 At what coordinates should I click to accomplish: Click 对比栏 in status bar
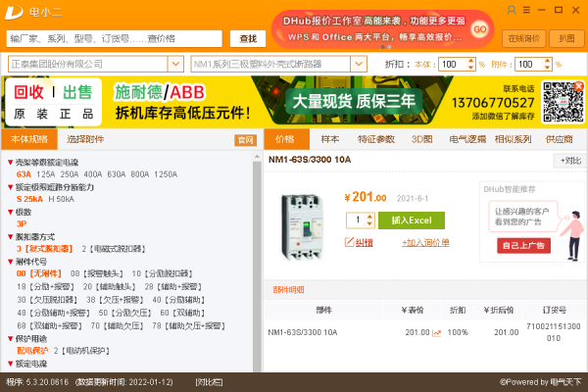point(209,382)
